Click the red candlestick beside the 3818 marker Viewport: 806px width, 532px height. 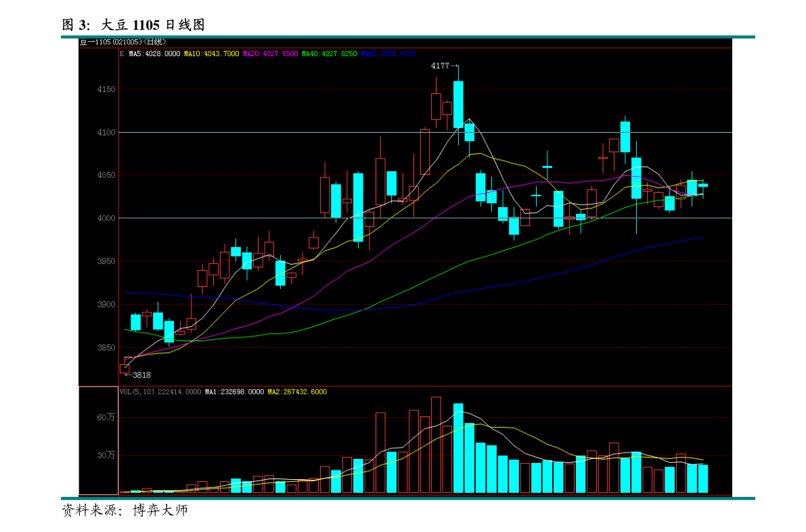(x=125, y=369)
